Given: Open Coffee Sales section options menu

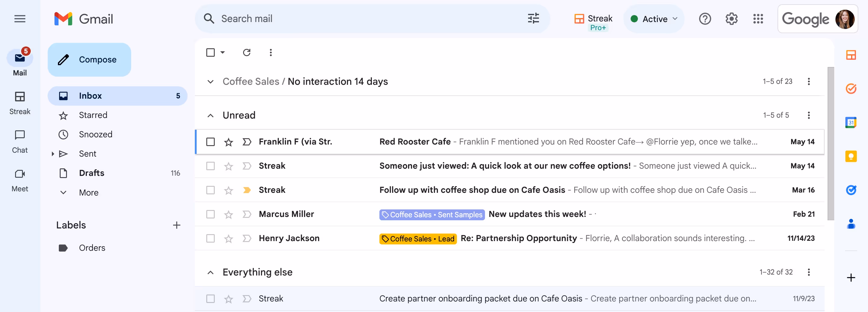Looking at the screenshot, I should (808, 81).
